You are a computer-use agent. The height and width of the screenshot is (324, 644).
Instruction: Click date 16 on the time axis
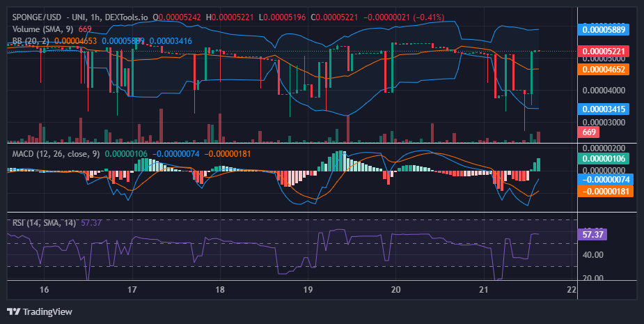[x=44, y=289]
